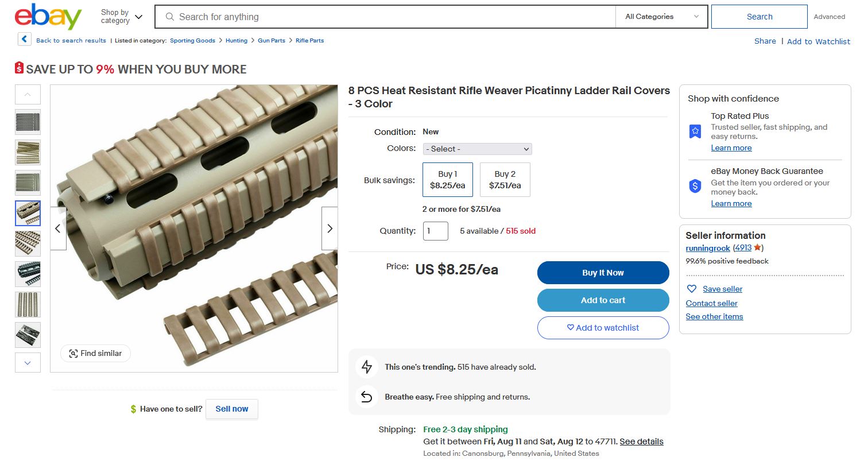This screenshot has height=465, width=868.
Task: Select the dark rail covers first thumbnail
Action: [28, 122]
